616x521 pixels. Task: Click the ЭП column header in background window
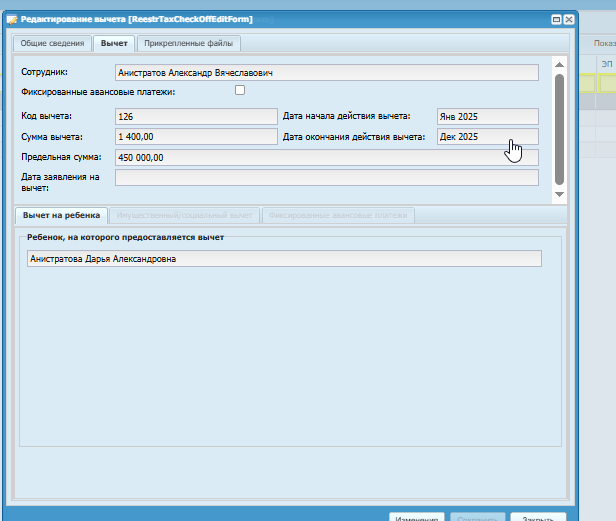tap(607, 64)
